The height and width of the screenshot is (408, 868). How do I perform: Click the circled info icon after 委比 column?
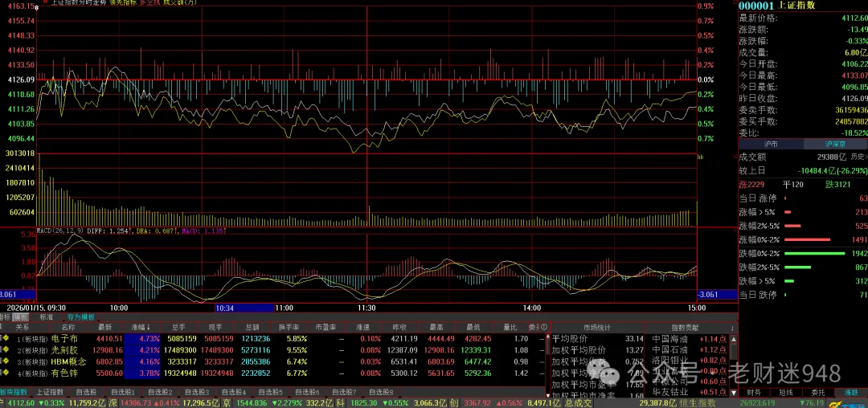coord(544,328)
